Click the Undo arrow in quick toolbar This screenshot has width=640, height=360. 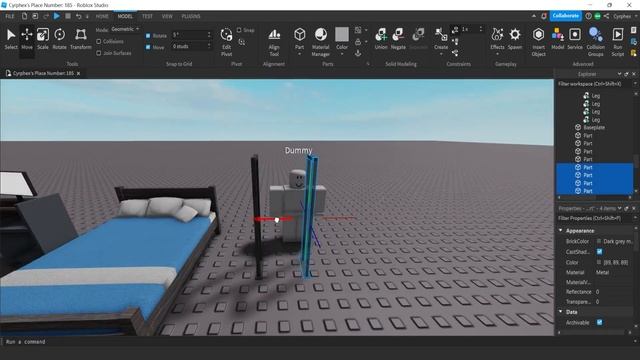click(78, 16)
